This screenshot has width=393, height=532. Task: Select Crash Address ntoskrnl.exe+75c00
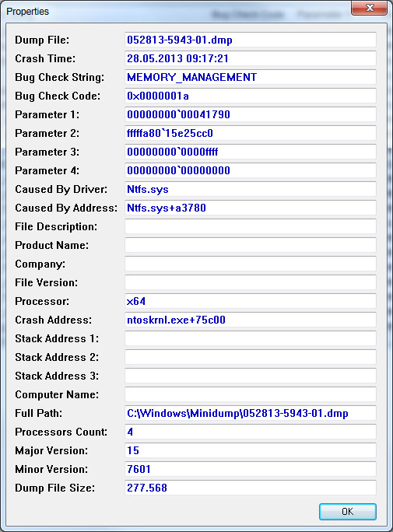coord(251,320)
